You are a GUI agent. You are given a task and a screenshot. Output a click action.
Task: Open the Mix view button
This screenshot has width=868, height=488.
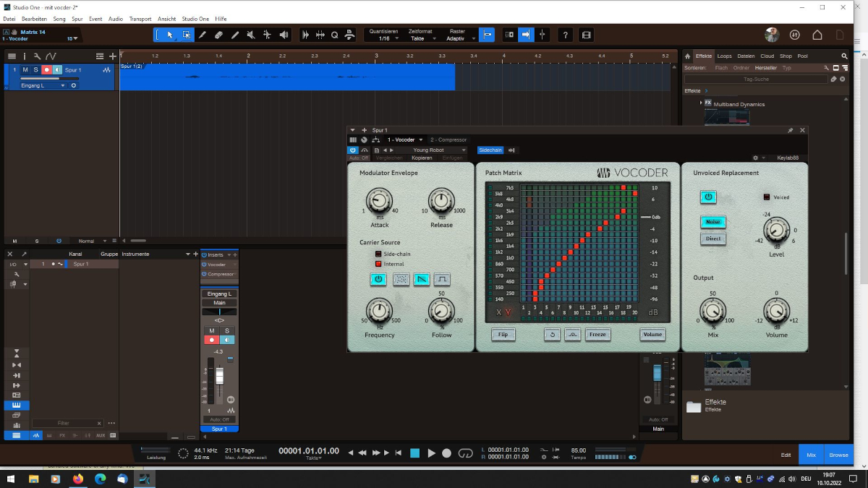click(x=811, y=455)
